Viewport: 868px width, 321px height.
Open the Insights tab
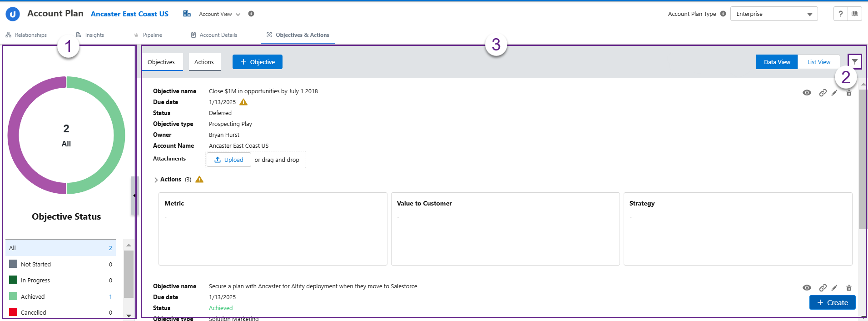tap(90, 35)
